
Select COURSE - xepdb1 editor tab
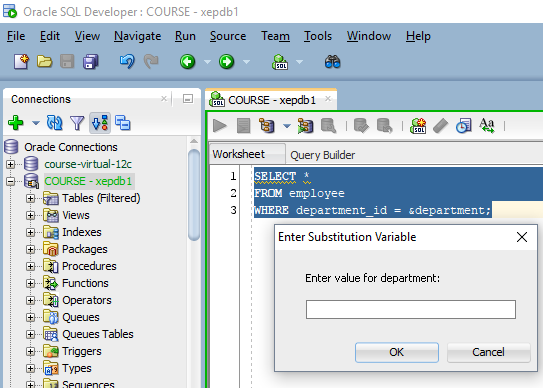pos(271,100)
